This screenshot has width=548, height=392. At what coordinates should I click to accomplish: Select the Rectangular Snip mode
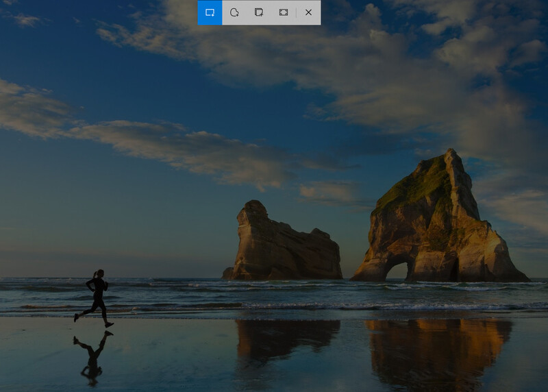[x=210, y=12]
